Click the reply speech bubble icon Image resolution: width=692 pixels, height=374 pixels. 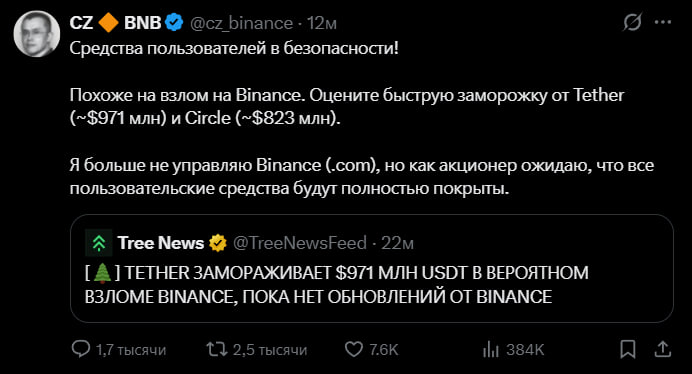[x=81, y=349]
